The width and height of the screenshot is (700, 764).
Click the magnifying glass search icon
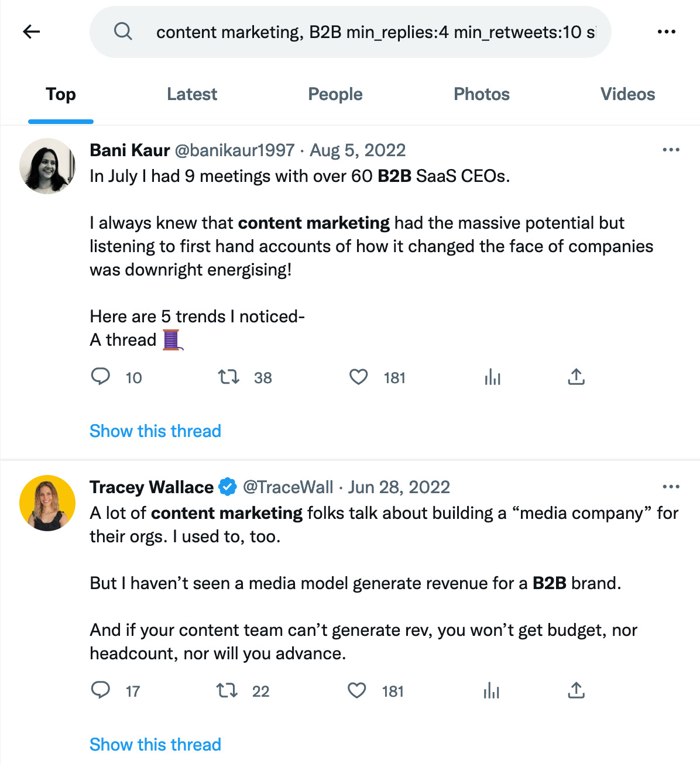[x=123, y=32]
